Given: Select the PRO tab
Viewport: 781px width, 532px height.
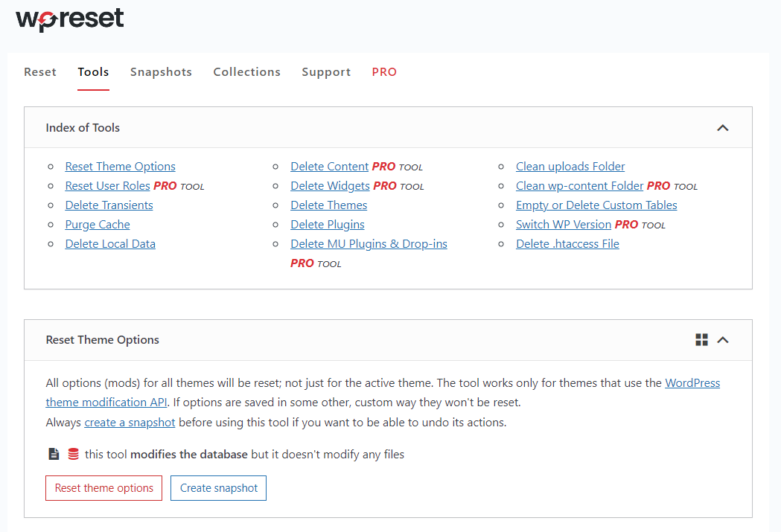Looking at the screenshot, I should click(x=384, y=71).
